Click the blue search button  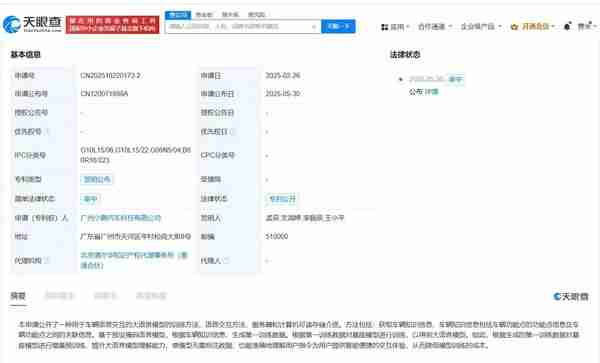[x=338, y=26]
